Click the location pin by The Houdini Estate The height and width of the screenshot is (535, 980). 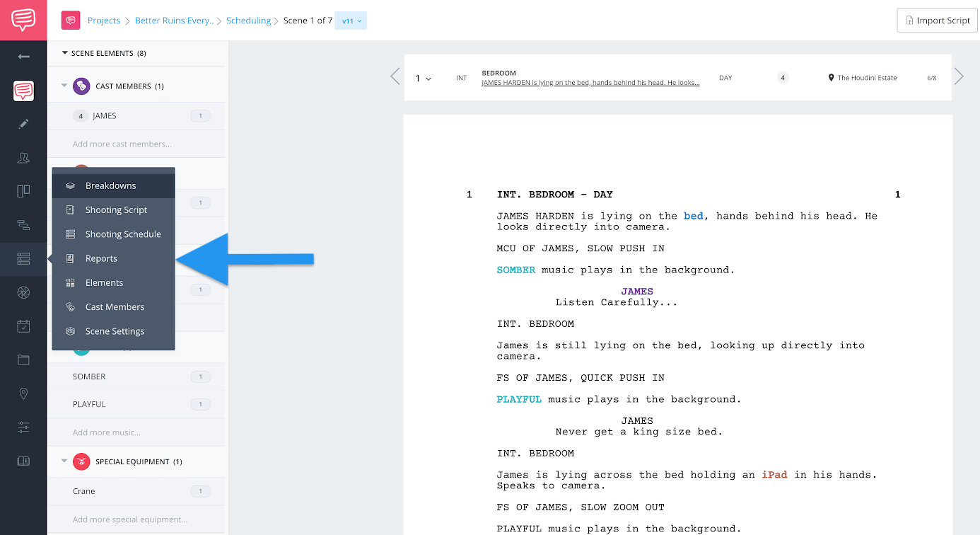click(x=832, y=78)
